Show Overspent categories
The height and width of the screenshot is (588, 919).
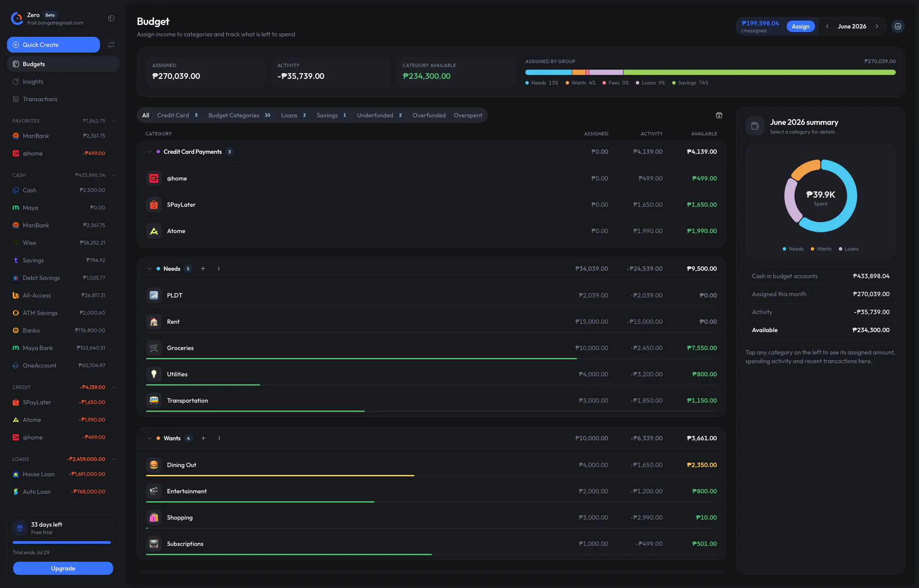tap(468, 115)
